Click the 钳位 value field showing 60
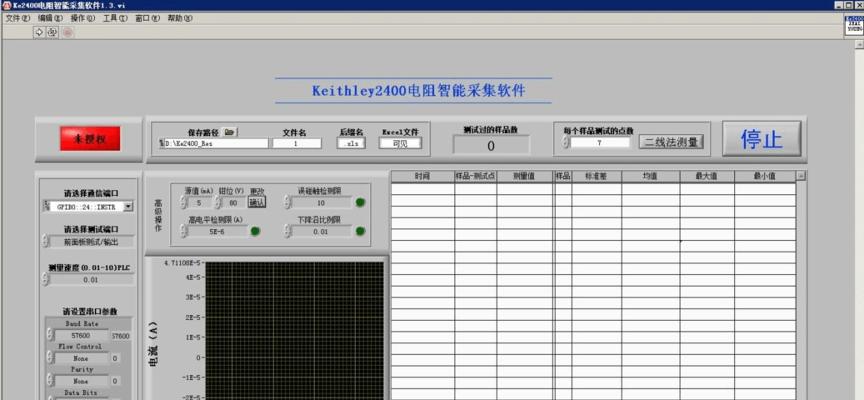Screen dimensions: 864x400 (x=234, y=203)
